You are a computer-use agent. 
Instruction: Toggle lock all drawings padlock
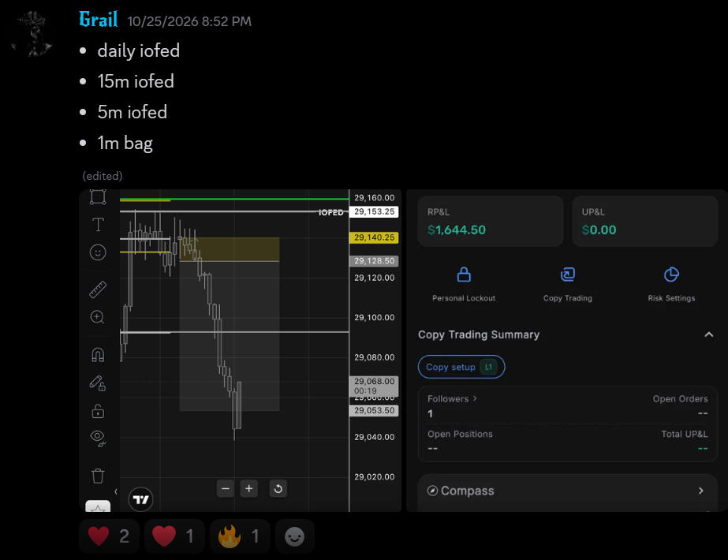[x=98, y=411]
